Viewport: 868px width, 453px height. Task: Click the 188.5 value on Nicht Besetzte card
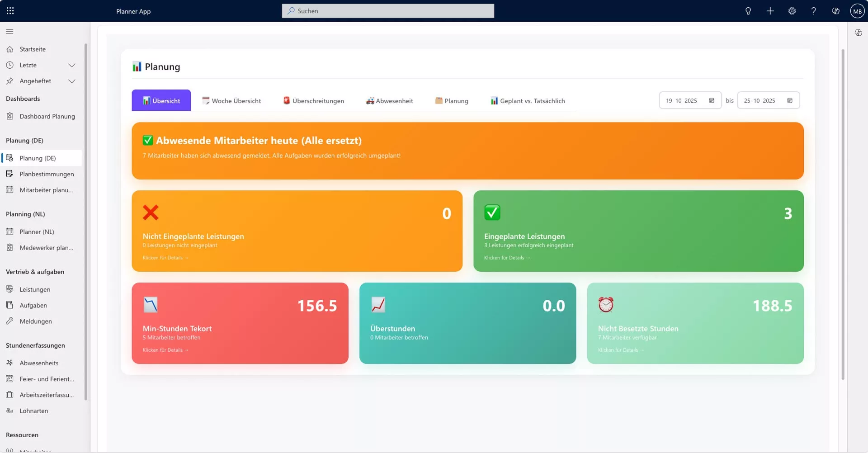click(x=772, y=306)
